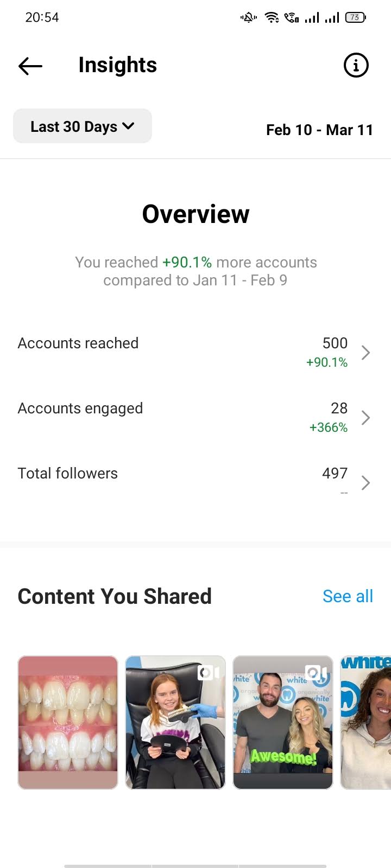This screenshot has height=868, width=391.
Task: Select the Accounts engaged row label
Action: coord(80,409)
